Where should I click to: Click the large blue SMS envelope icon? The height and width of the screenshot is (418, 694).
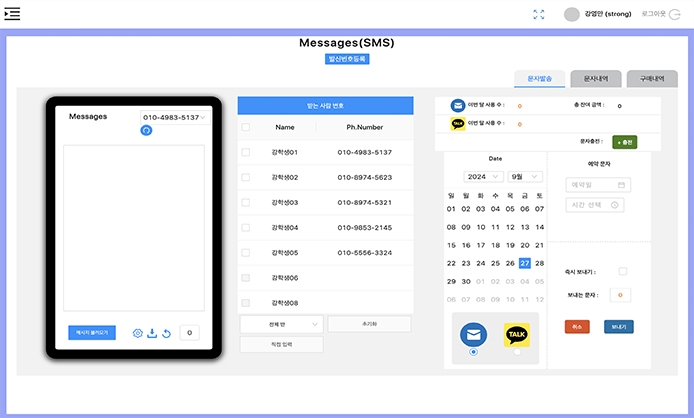pos(473,334)
